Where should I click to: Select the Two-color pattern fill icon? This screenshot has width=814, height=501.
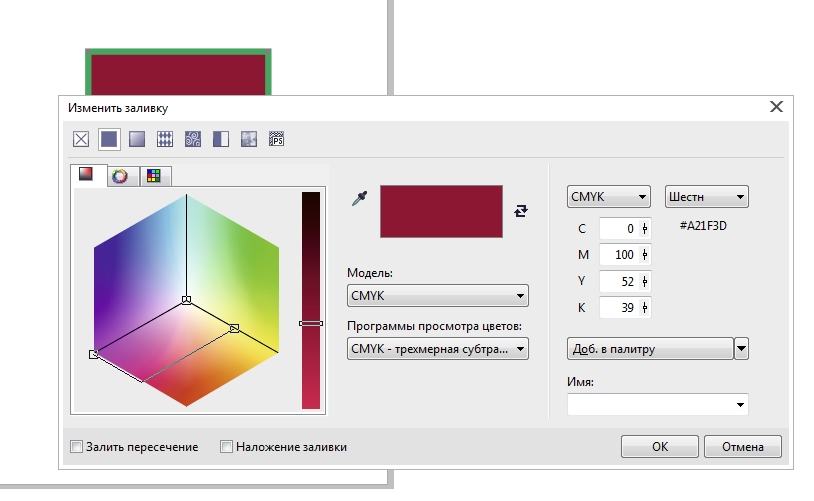[x=221, y=139]
